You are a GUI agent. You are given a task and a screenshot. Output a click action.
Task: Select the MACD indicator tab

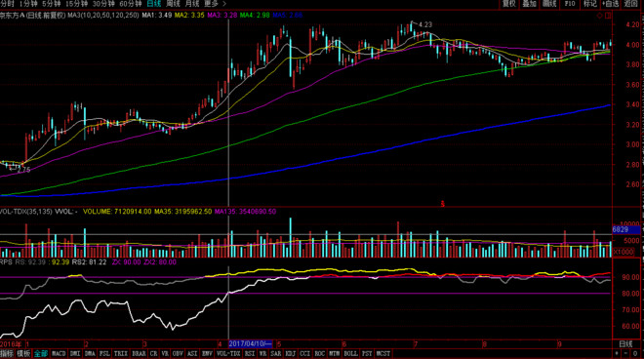[59, 354]
